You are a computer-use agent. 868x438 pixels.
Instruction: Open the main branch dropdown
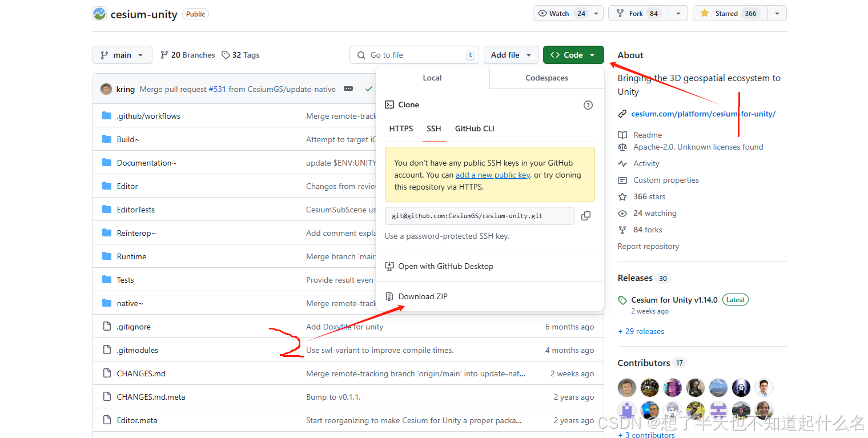click(x=122, y=55)
